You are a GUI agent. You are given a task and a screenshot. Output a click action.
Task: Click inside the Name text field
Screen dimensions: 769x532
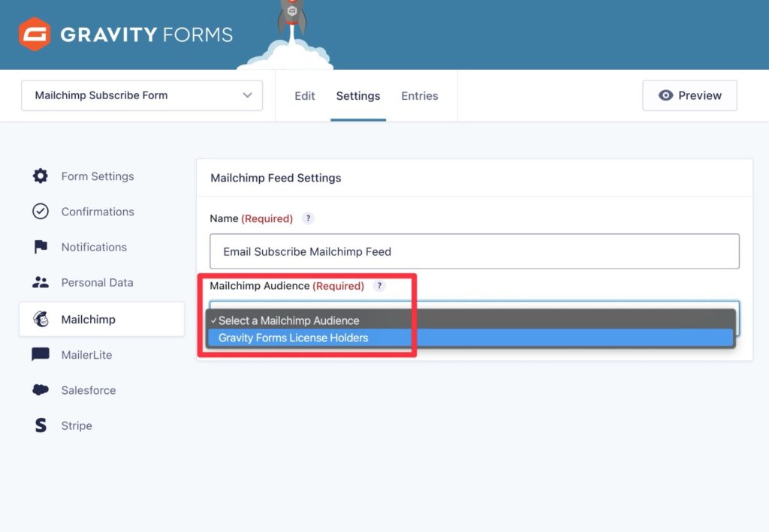474,251
